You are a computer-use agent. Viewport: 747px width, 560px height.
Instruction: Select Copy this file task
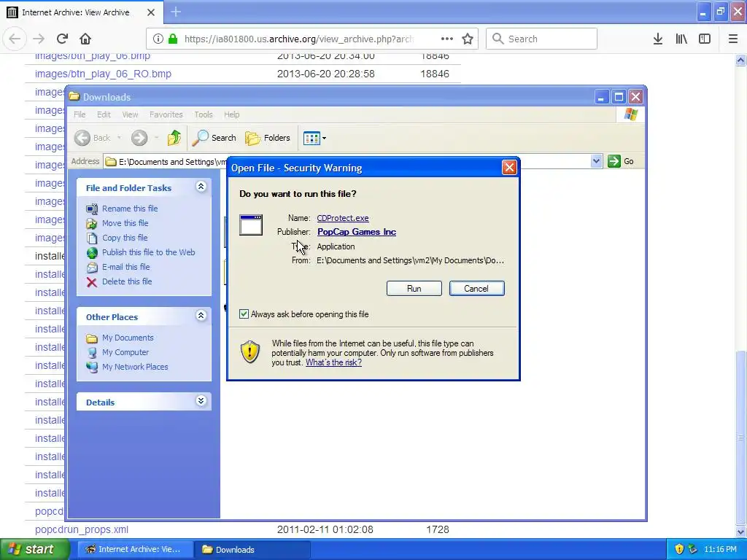click(x=125, y=238)
